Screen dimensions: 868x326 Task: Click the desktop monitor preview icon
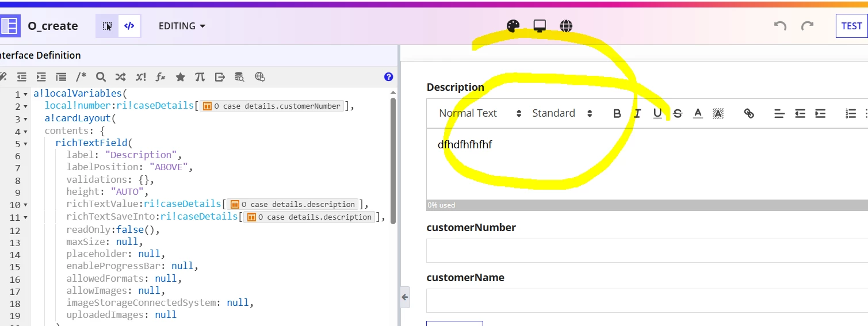pyautogui.click(x=540, y=26)
